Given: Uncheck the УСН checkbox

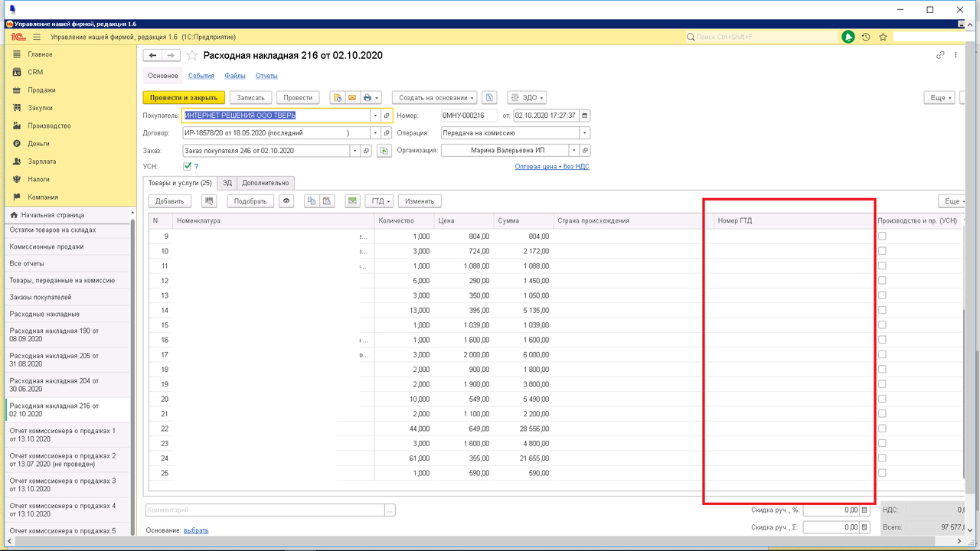Looking at the screenshot, I should point(187,165).
